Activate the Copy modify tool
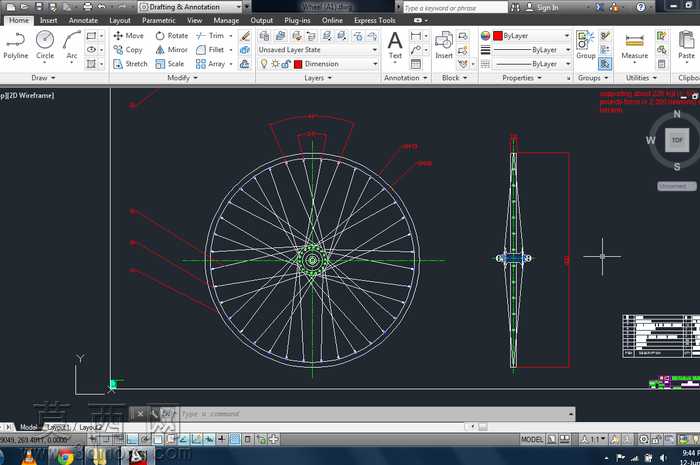The image size is (700, 465). click(128, 50)
